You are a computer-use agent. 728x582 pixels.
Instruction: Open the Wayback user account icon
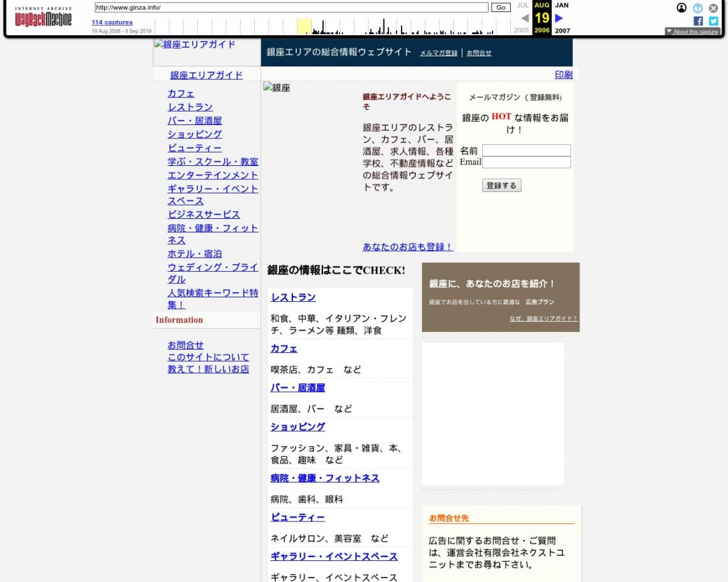681,8
